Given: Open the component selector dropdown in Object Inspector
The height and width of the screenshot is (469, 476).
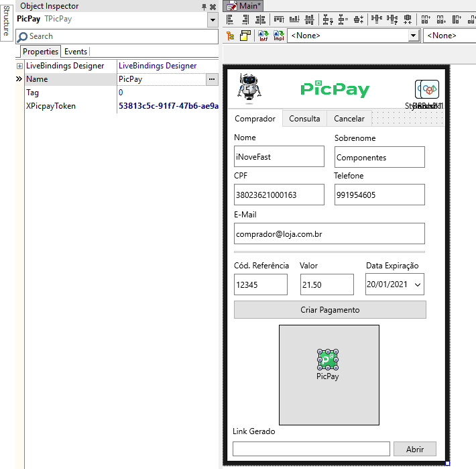Looking at the screenshot, I should (213, 20).
